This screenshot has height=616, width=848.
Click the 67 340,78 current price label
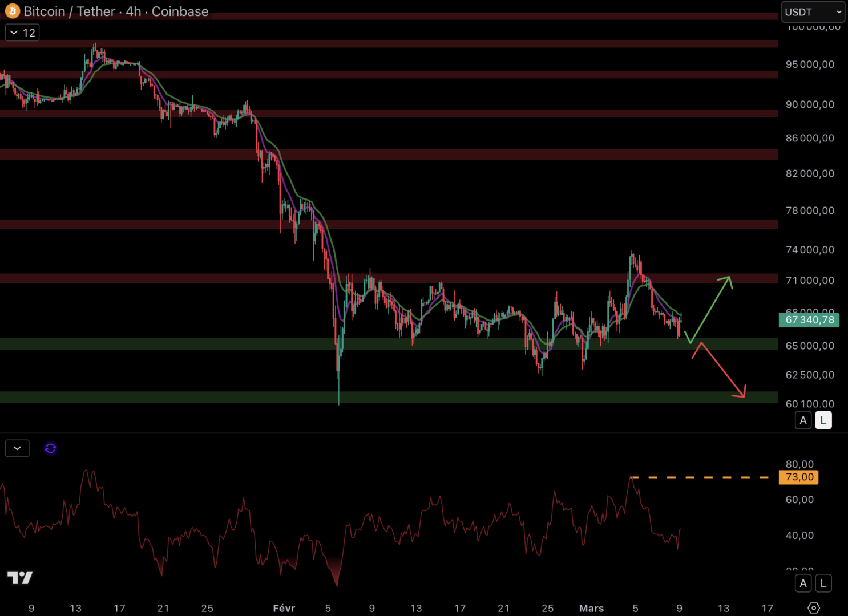809,320
